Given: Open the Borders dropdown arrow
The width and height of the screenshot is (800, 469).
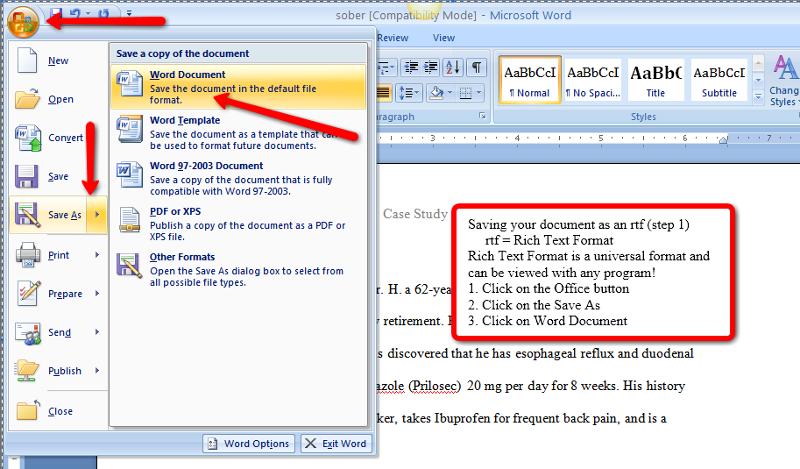Looking at the screenshot, I should (x=479, y=93).
